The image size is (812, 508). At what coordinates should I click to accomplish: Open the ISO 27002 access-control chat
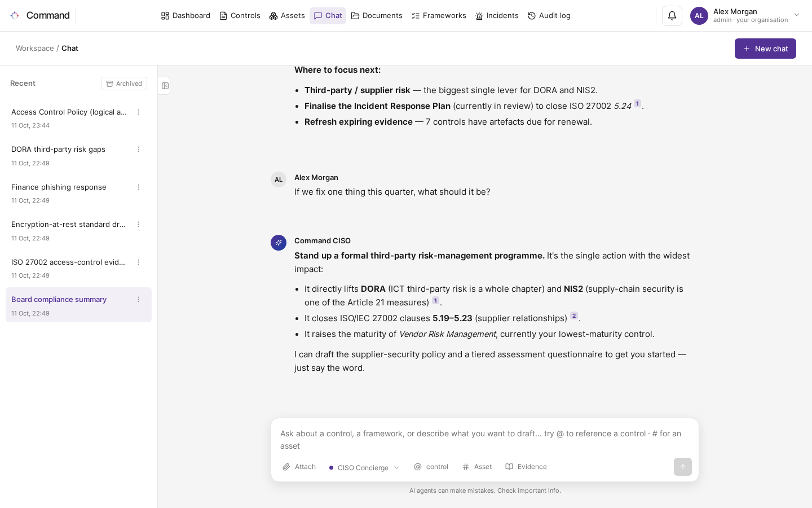click(78, 268)
